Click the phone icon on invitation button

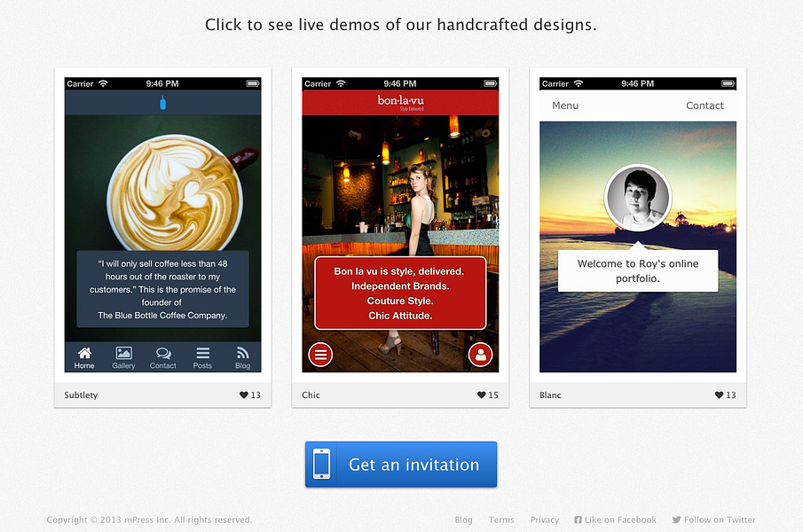321,464
